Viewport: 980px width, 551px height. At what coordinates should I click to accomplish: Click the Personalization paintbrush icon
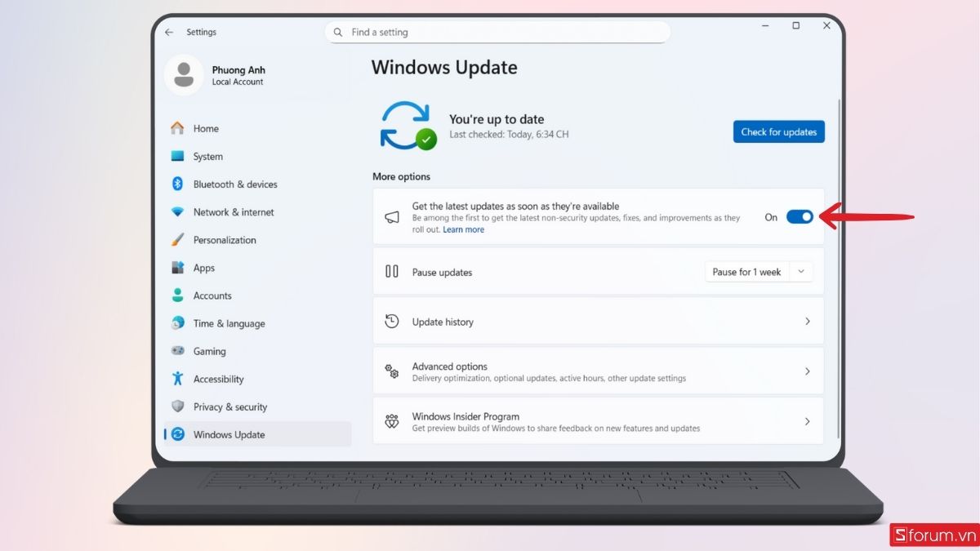177,239
